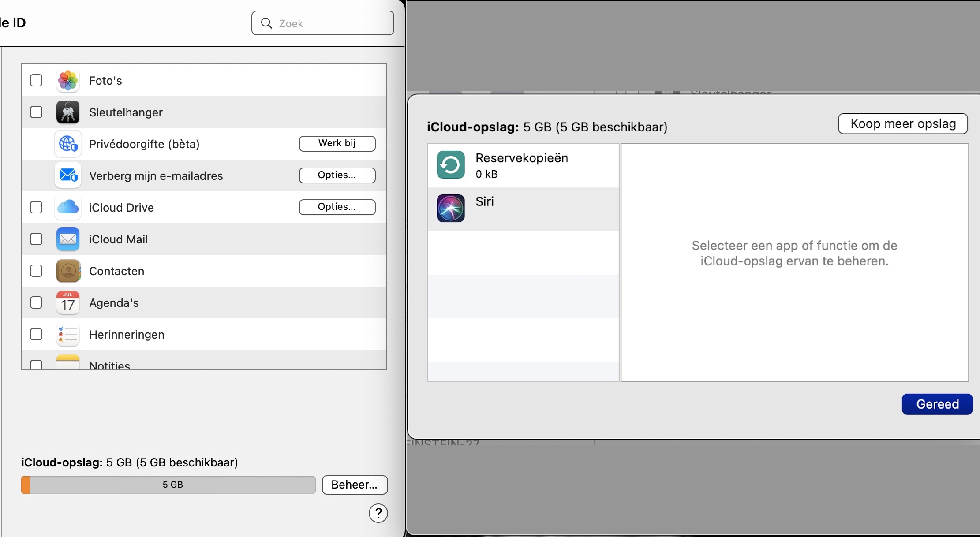Click the Agenda's label
The image size is (980, 537).
click(x=114, y=303)
